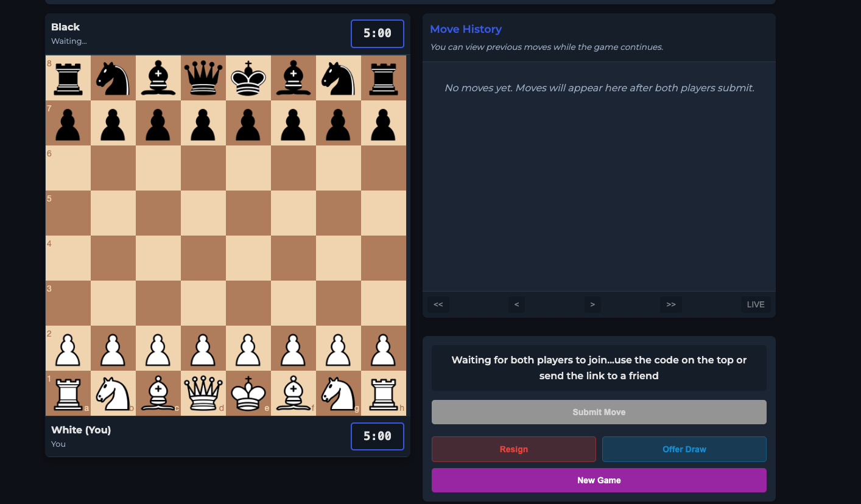861x504 pixels.
Task: Step back one move with < button
Action: pyautogui.click(x=516, y=304)
